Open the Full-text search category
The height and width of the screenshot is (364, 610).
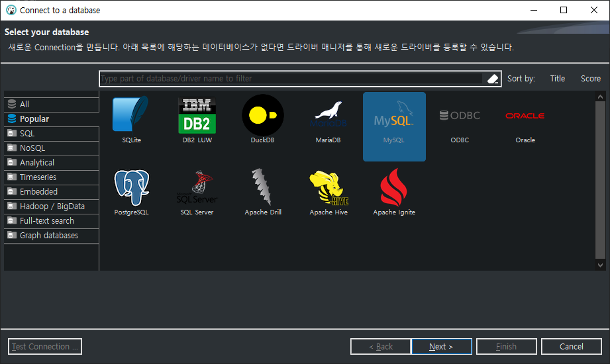point(52,221)
